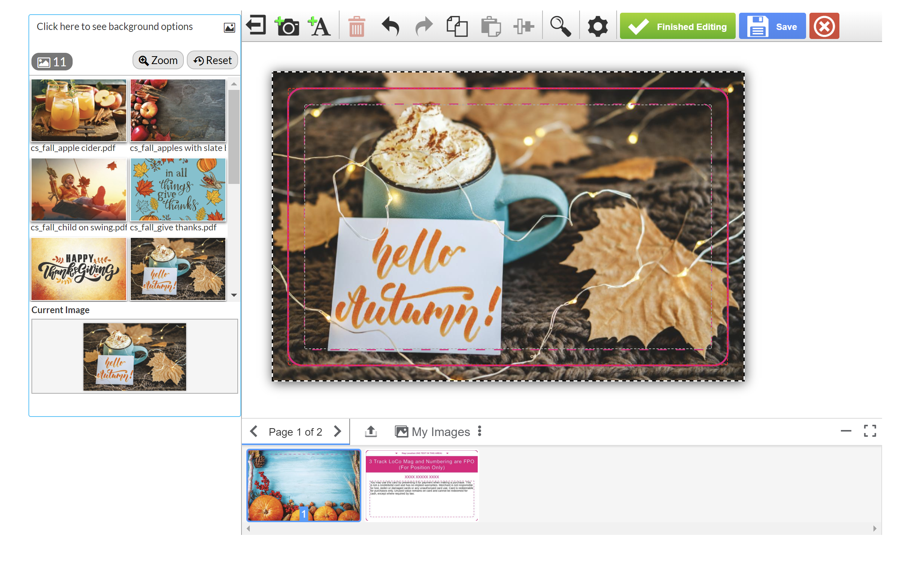Screen dimensions: 924x563
Task: Click the Current Image preview
Action: [135, 357]
